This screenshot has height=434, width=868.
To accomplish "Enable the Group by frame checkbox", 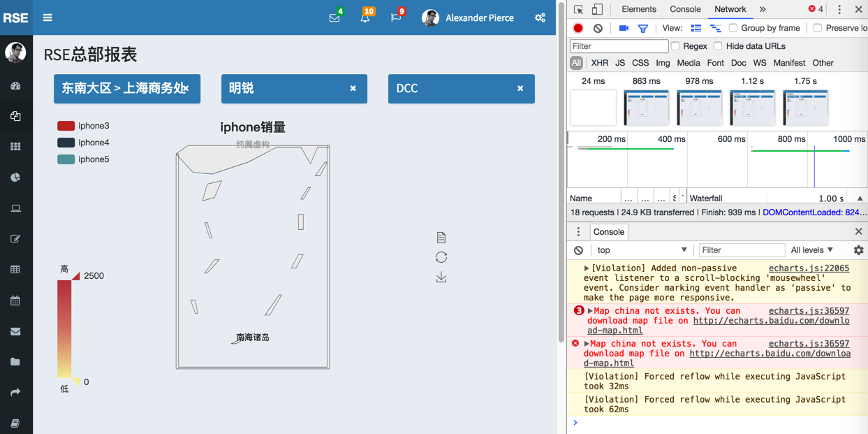I will pos(733,28).
